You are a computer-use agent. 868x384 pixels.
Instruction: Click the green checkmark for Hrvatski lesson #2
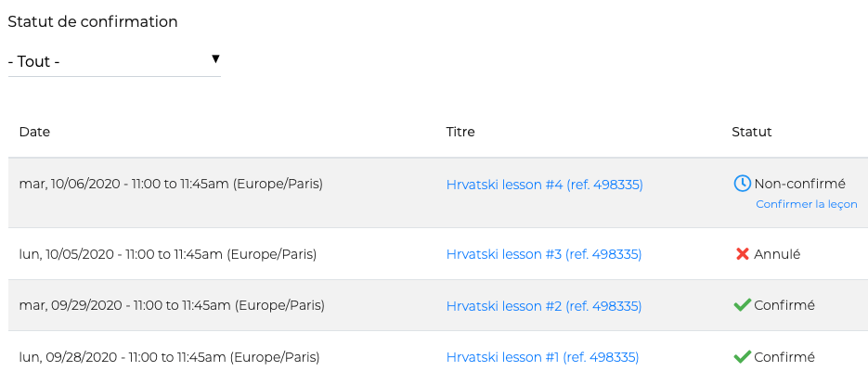point(742,305)
